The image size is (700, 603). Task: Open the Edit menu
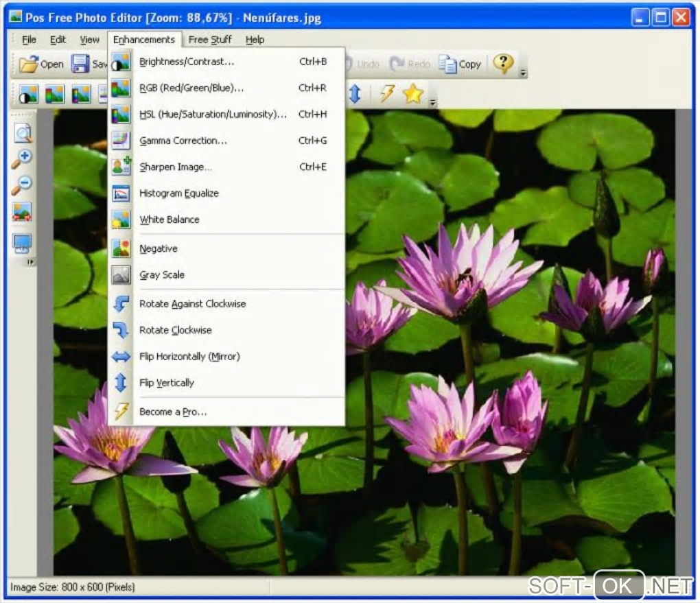58,40
